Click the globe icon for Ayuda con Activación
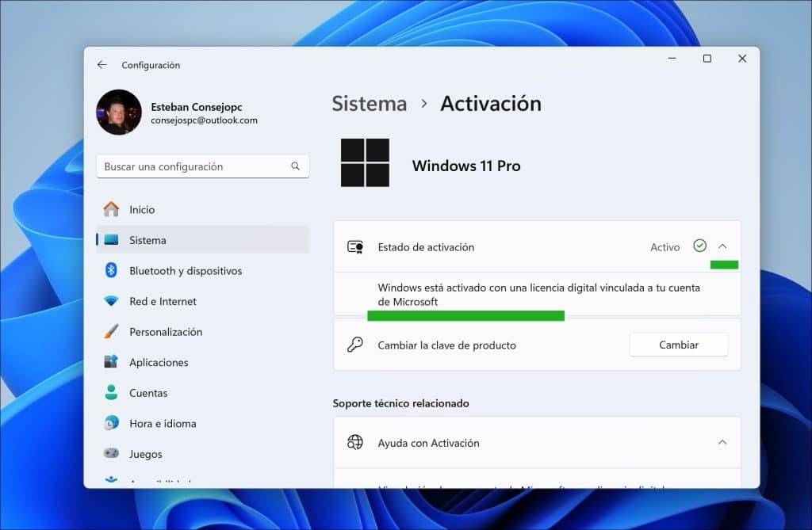Screen dimensions: 812x530 [x=355, y=442]
